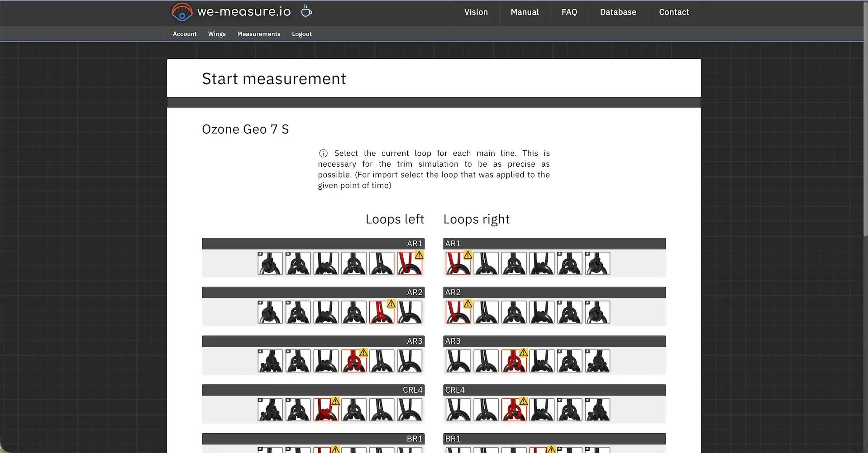Image resolution: width=868 pixels, height=453 pixels.
Task: Select second loop from left in right AR2 row
Action: [x=486, y=313]
